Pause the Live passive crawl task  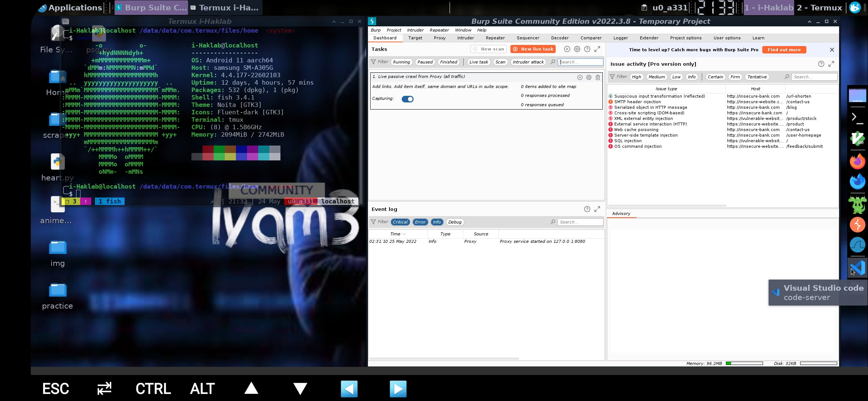[x=580, y=77]
